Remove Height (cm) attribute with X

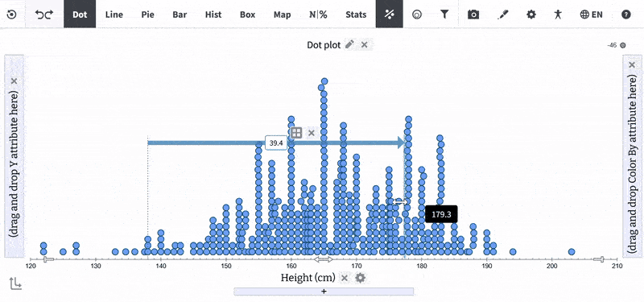tap(345, 278)
